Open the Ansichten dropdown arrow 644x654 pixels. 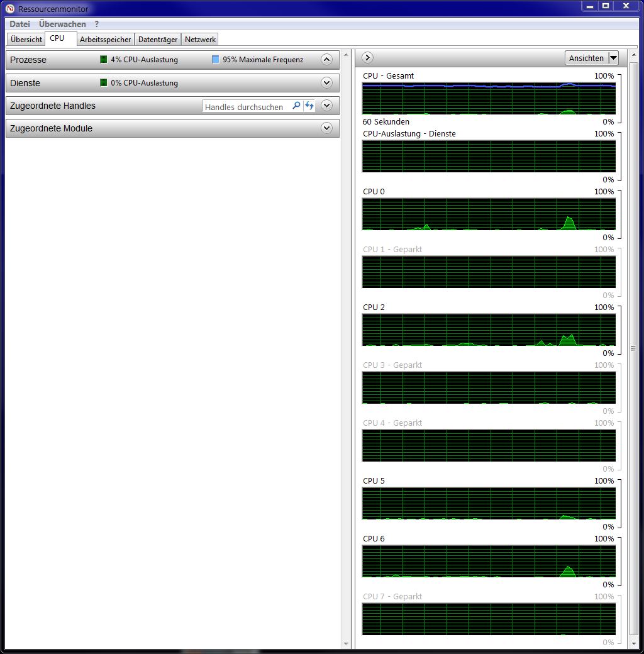613,58
